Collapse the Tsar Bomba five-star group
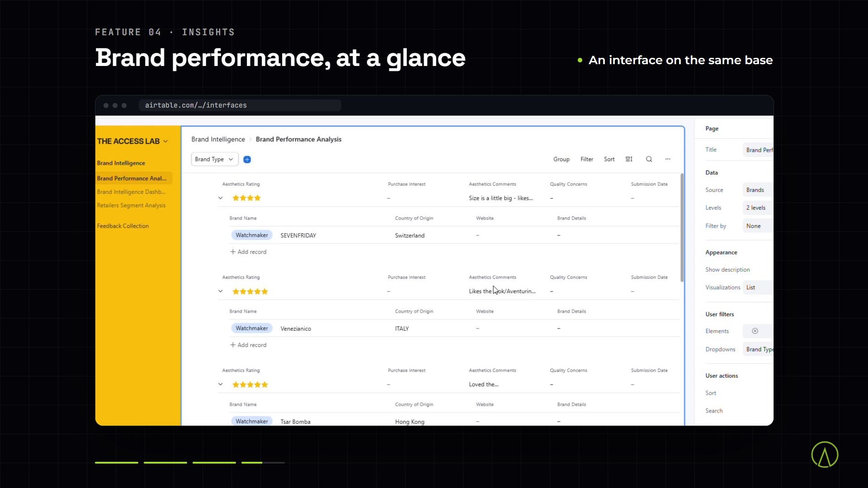This screenshot has height=488, width=868. (x=221, y=385)
